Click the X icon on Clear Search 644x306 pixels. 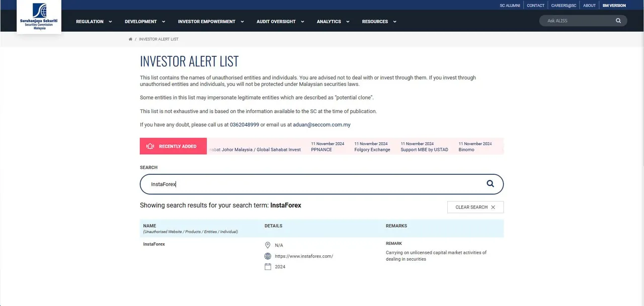493,207
